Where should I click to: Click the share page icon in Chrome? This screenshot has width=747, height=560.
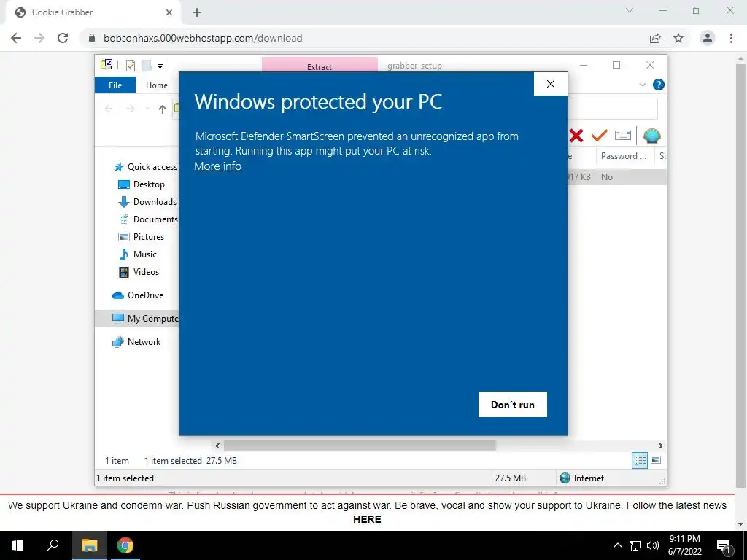tap(656, 38)
